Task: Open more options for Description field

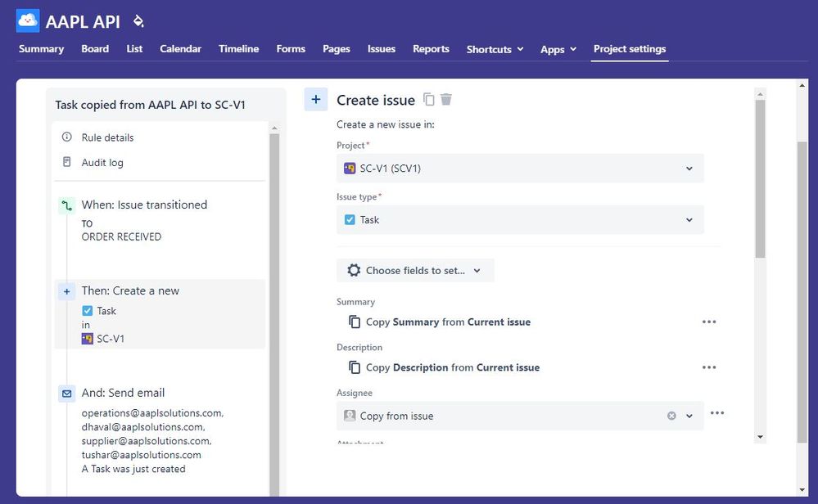Action: pos(709,367)
